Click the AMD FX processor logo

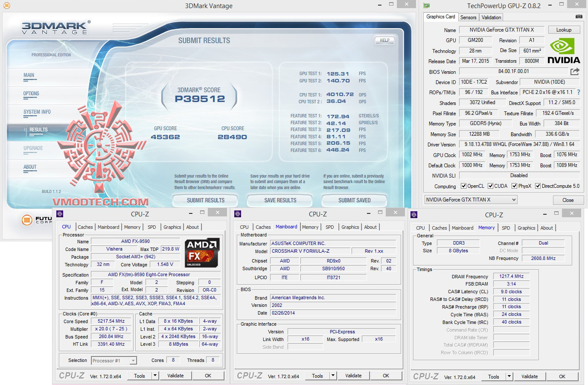pos(203,252)
